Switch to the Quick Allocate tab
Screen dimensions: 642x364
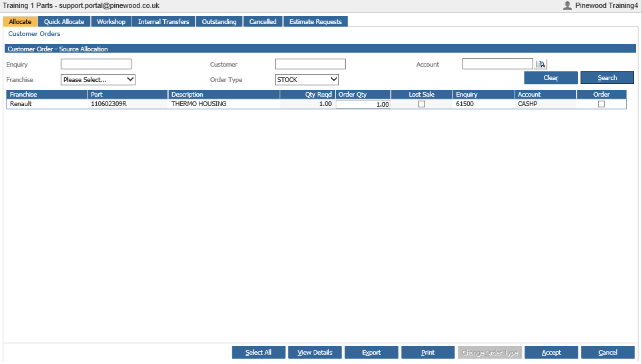click(x=64, y=22)
